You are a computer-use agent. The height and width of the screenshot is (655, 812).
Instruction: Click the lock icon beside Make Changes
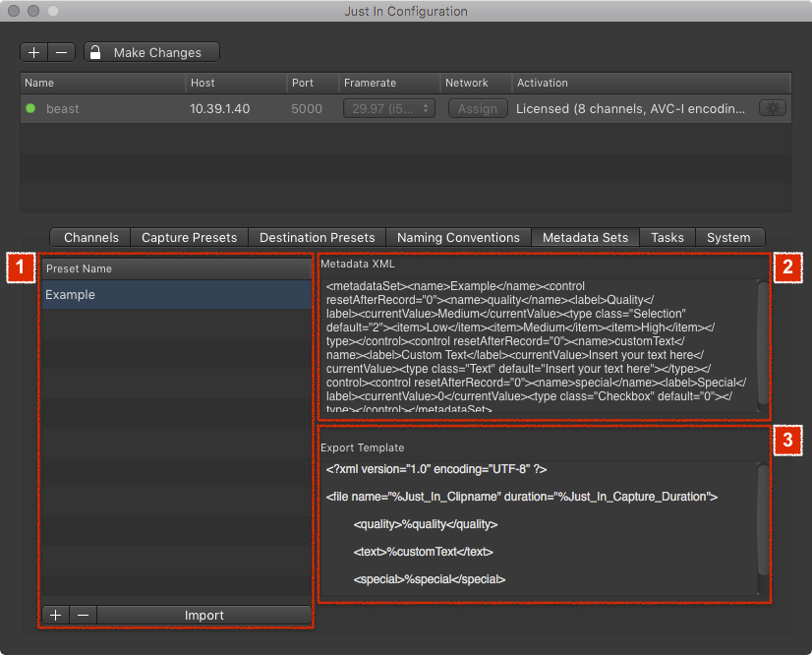(x=95, y=52)
